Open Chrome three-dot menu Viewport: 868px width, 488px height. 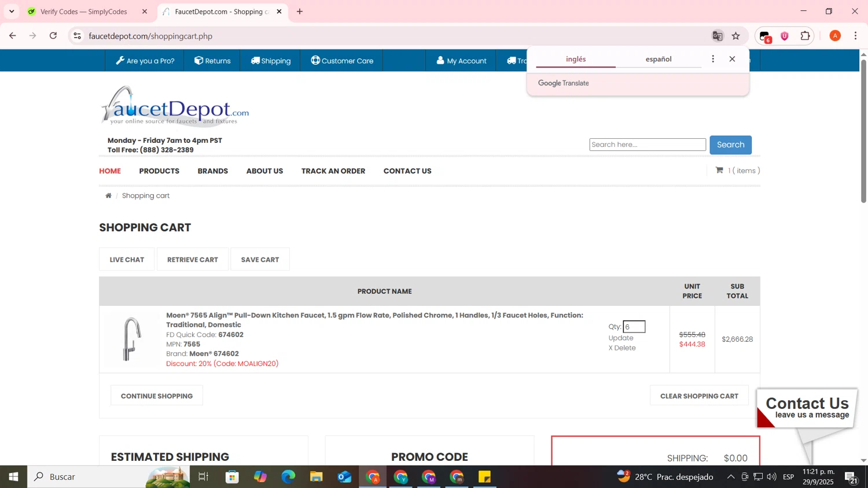click(x=856, y=36)
